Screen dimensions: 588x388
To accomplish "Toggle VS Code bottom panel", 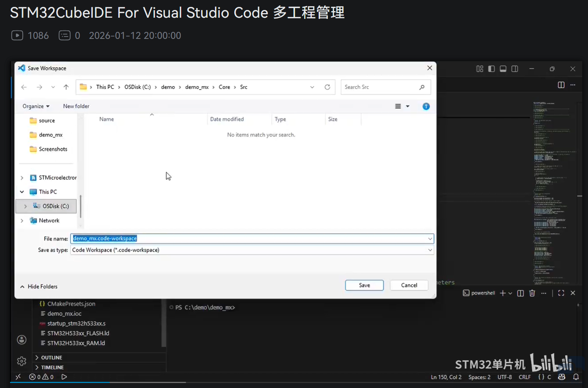I will pyautogui.click(x=503, y=69).
